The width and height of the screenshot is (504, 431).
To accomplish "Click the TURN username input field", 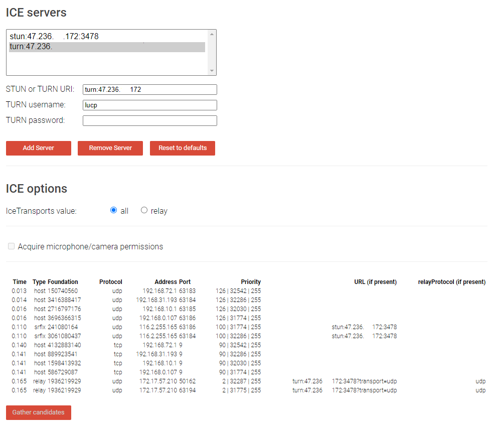I will click(x=149, y=105).
